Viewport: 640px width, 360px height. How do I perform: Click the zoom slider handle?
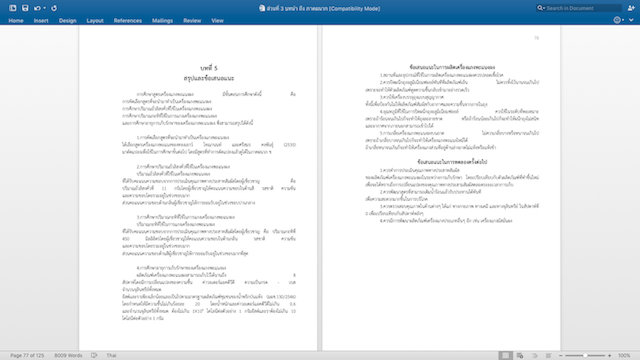(585, 356)
